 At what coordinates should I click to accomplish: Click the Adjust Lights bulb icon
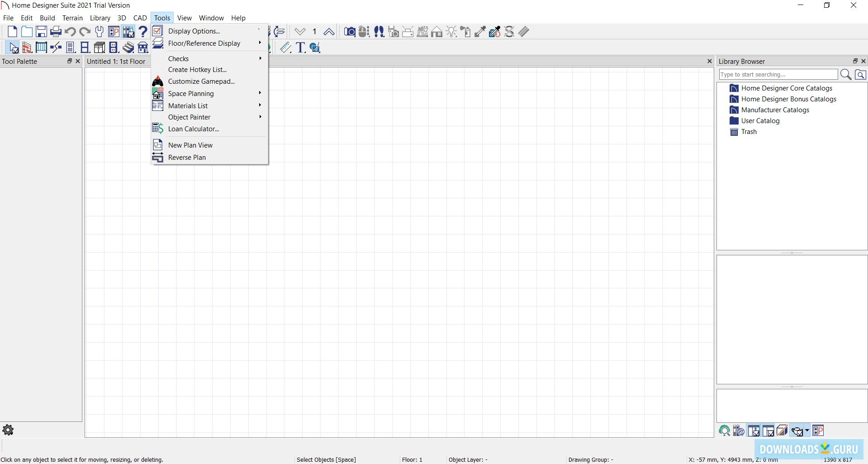pos(451,32)
